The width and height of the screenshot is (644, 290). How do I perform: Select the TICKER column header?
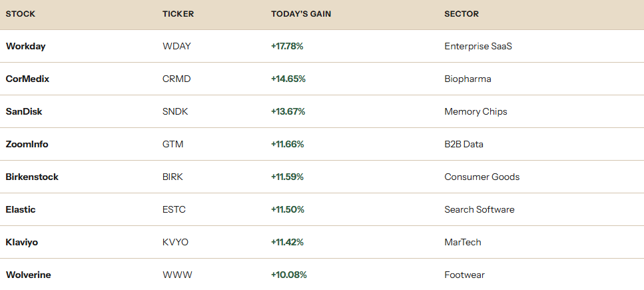tap(178, 14)
